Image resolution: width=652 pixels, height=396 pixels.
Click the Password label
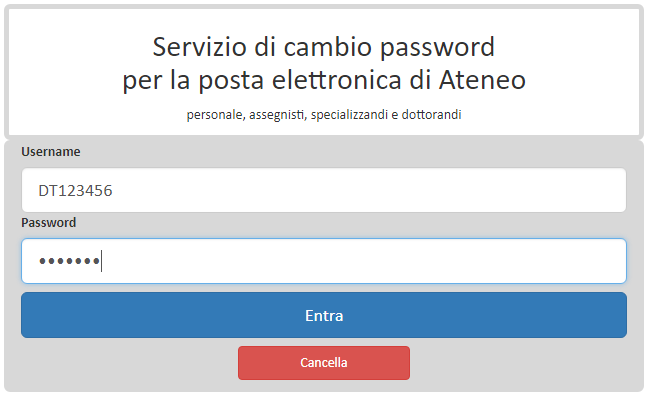[49, 223]
